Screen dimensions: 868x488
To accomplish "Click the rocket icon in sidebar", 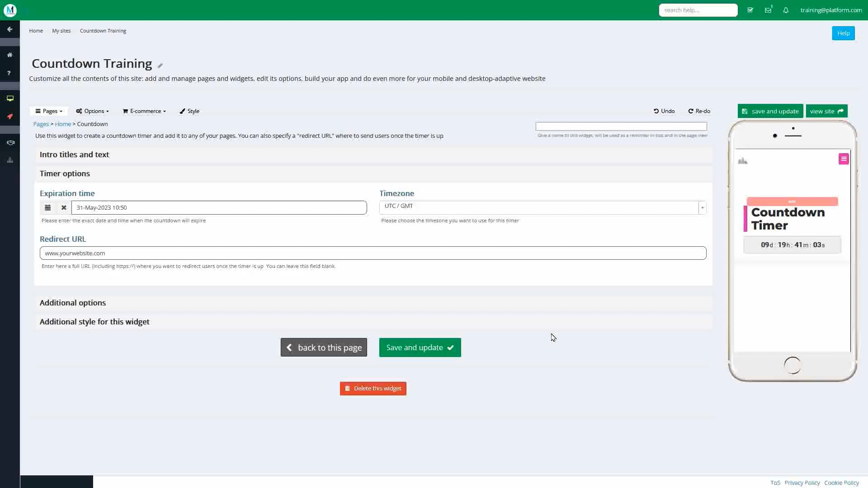I will tap(9, 117).
